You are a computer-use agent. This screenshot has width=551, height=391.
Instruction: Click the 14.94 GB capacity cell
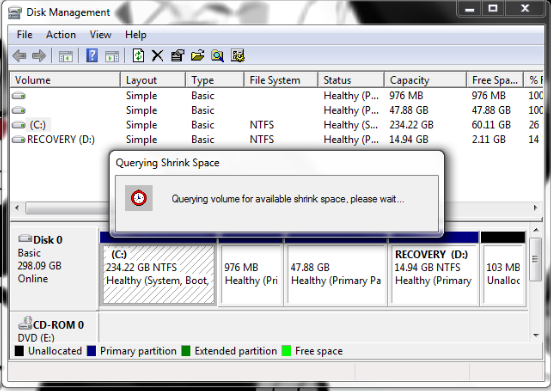pyautogui.click(x=409, y=139)
